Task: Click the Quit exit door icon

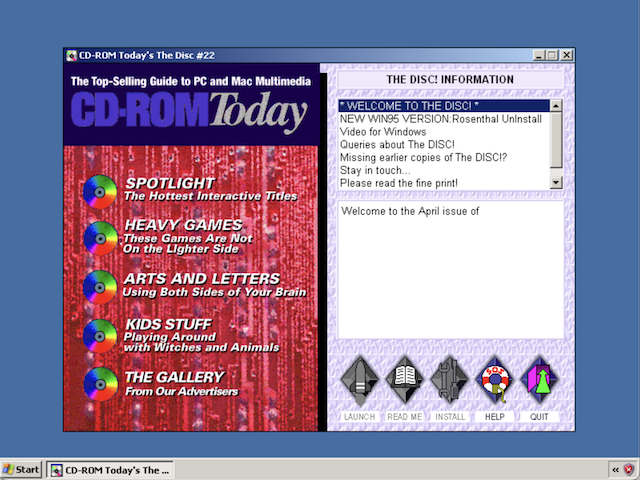Action: [x=539, y=380]
